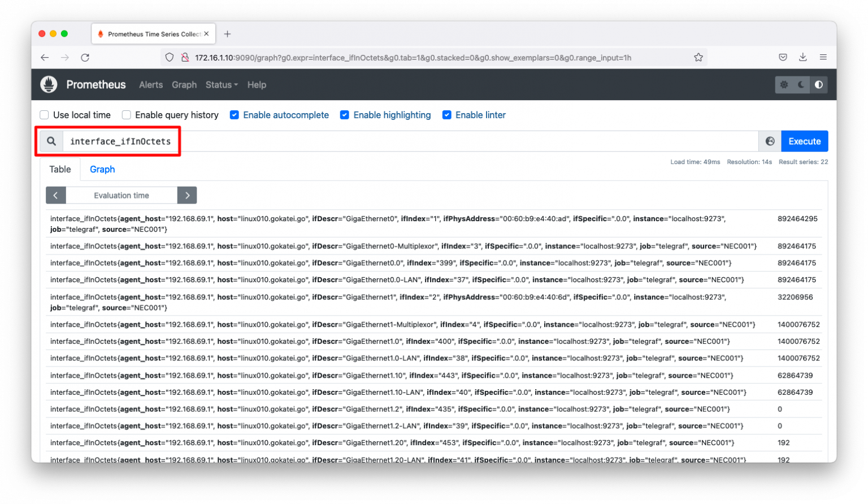Reload the page using the refresh icon
Image resolution: width=868 pixels, height=504 pixels.
(85, 57)
